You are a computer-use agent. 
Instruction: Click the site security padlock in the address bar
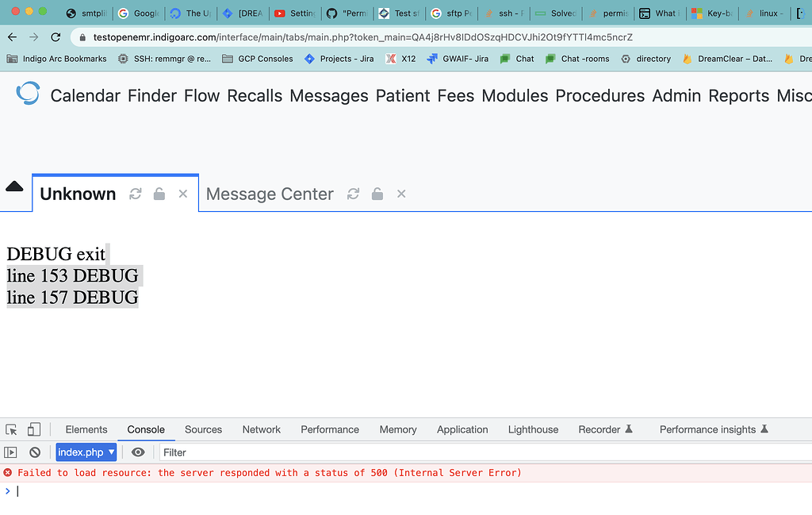(84, 37)
